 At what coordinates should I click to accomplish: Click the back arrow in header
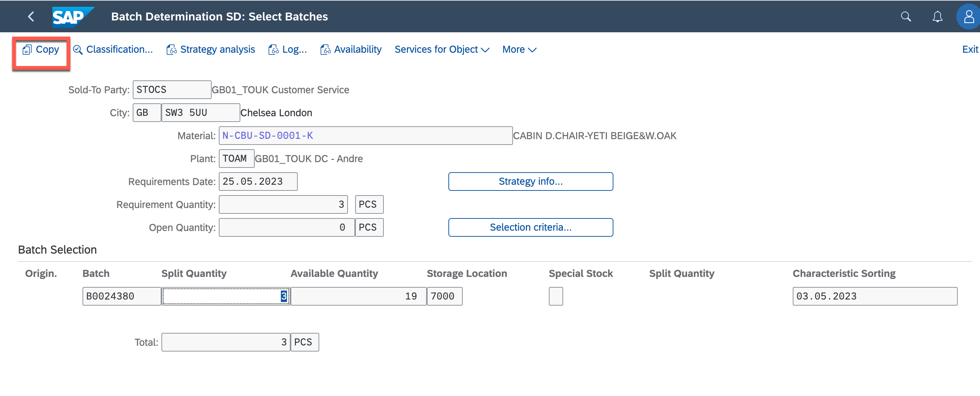[x=31, y=16]
